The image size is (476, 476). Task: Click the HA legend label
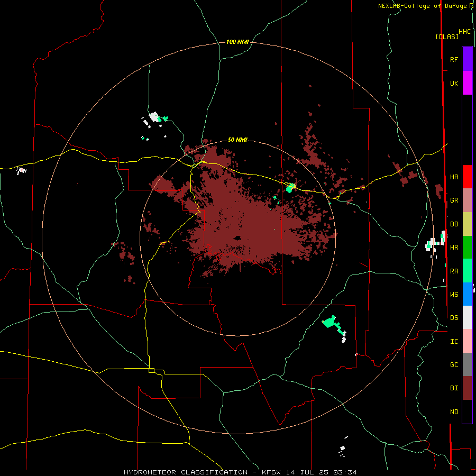[x=454, y=177]
